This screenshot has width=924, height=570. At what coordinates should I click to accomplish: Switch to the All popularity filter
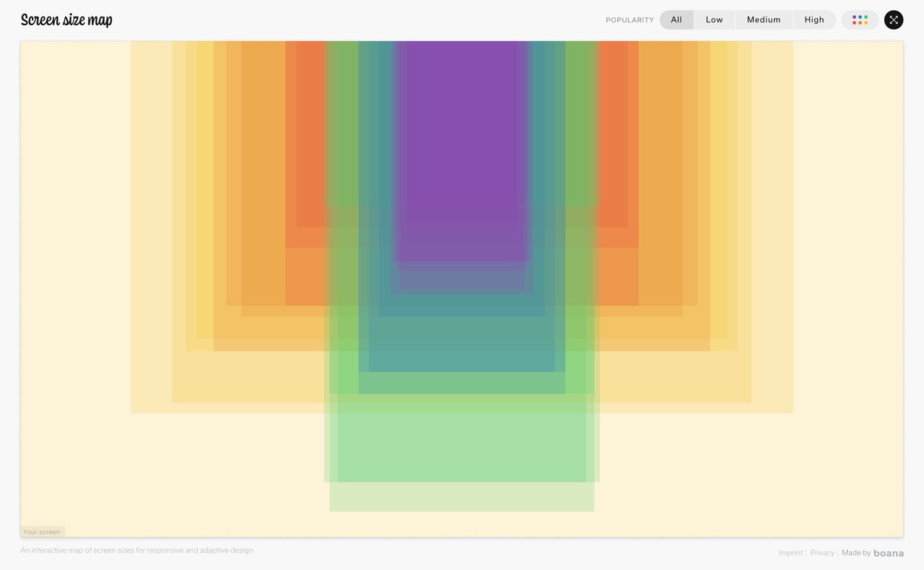(676, 19)
